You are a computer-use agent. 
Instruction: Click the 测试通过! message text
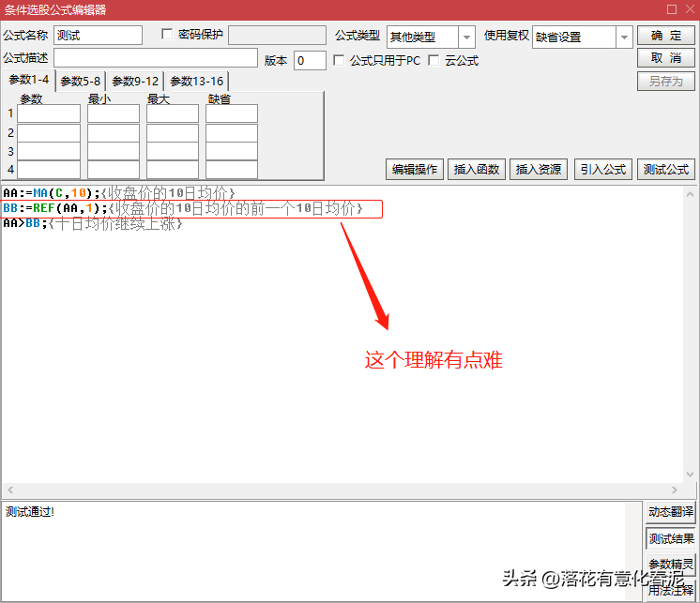pyautogui.click(x=29, y=512)
